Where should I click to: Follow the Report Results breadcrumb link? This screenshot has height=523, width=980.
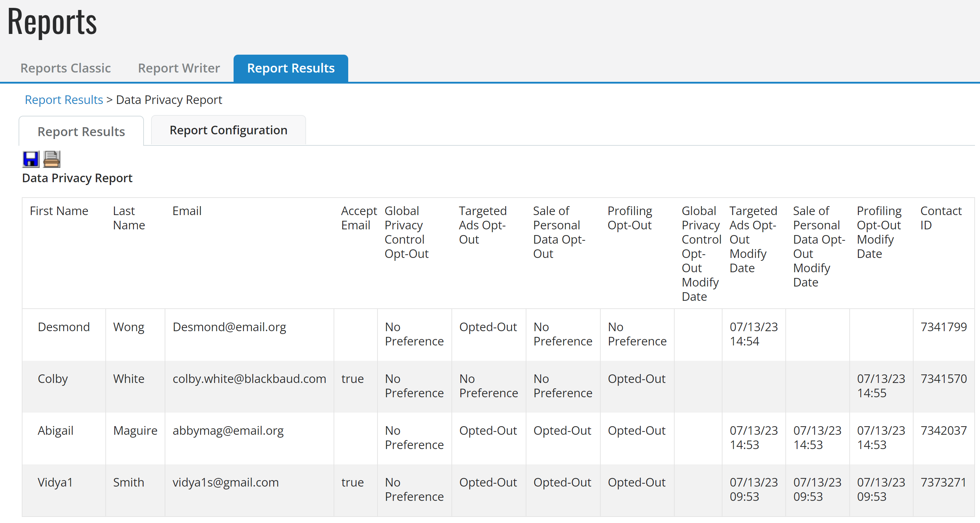click(x=64, y=100)
